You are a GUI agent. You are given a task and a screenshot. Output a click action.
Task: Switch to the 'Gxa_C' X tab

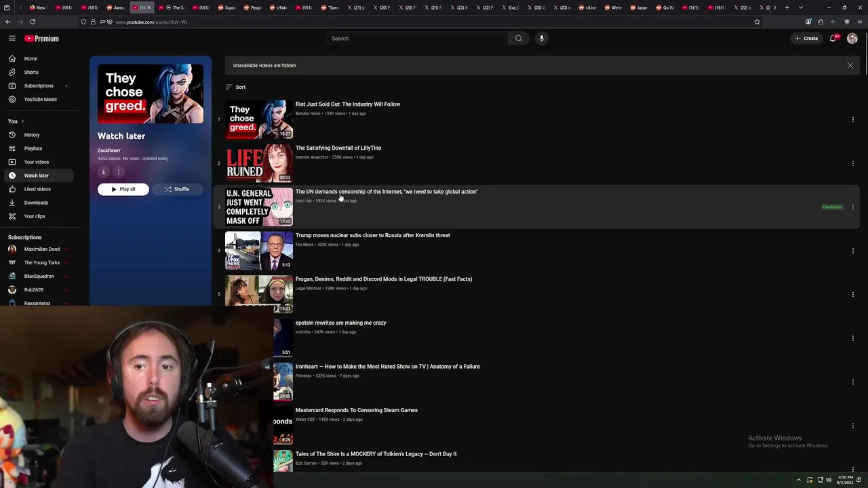pyautogui.click(x=510, y=7)
